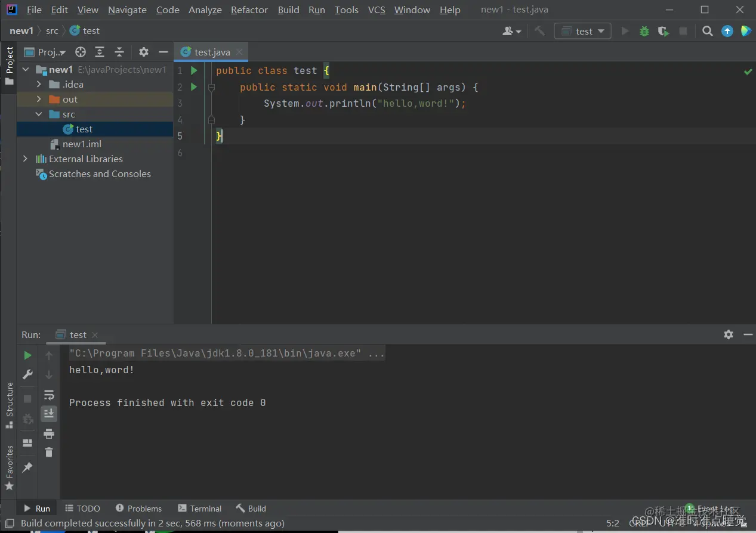This screenshot has width=756, height=533.
Task: Open the TODO tool window
Action: pyautogui.click(x=82, y=509)
